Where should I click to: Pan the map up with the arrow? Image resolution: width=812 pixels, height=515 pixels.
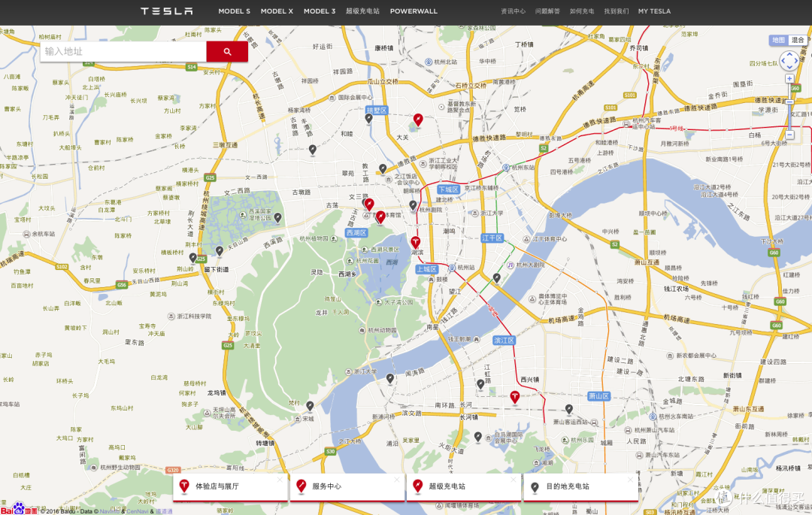[x=789, y=54]
